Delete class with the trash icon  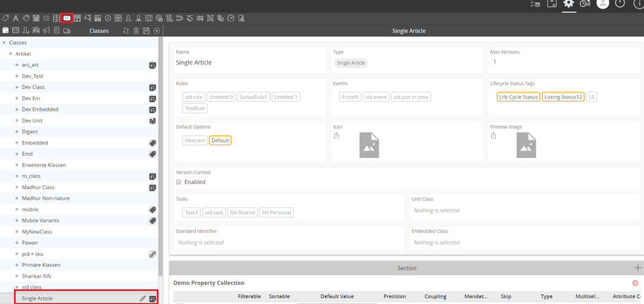point(137,31)
